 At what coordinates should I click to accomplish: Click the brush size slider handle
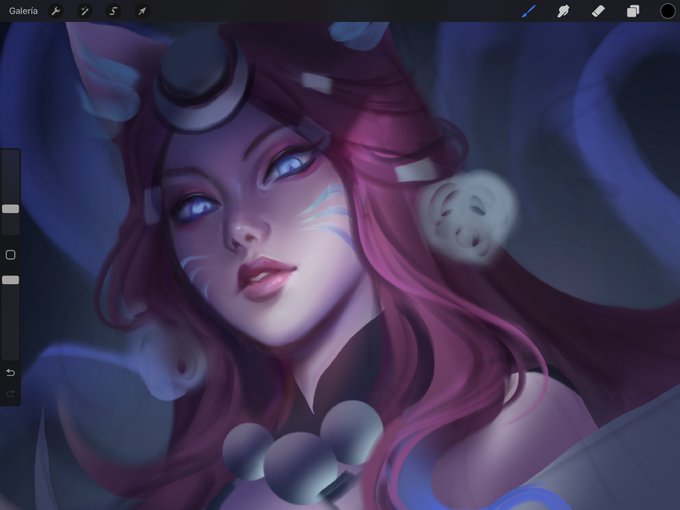[x=10, y=209]
